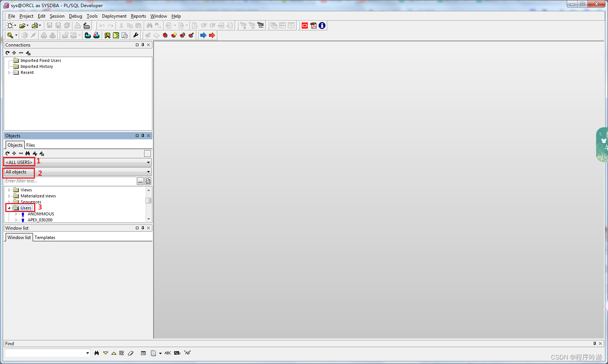Click the Enter filter text field
This screenshot has height=364, width=608.
[70, 181]
